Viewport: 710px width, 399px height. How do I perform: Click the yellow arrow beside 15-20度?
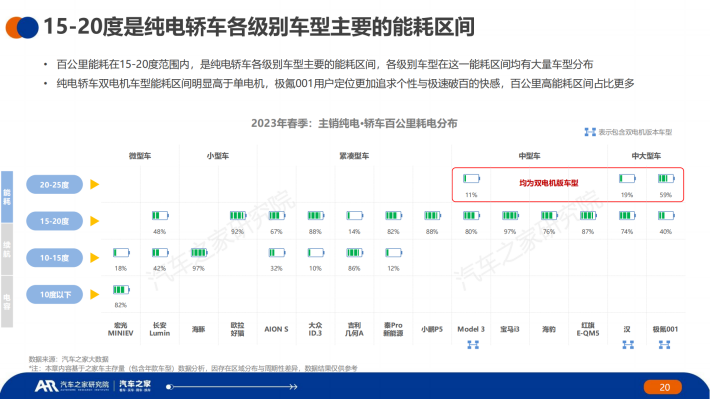(94, 221)
